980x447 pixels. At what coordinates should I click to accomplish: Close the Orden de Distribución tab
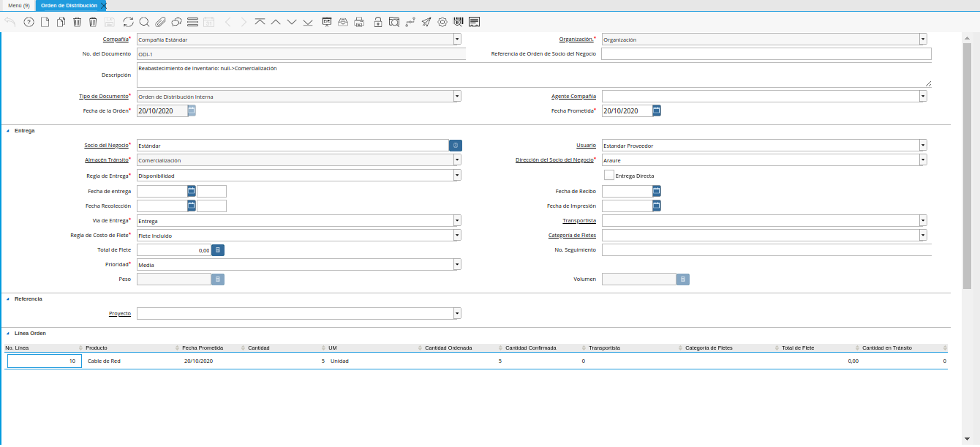(103, 6)
